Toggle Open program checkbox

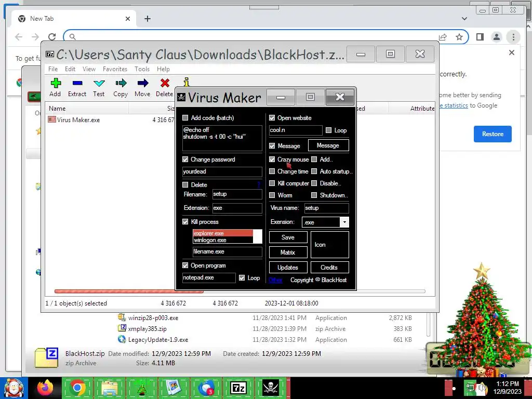(185, 265)
